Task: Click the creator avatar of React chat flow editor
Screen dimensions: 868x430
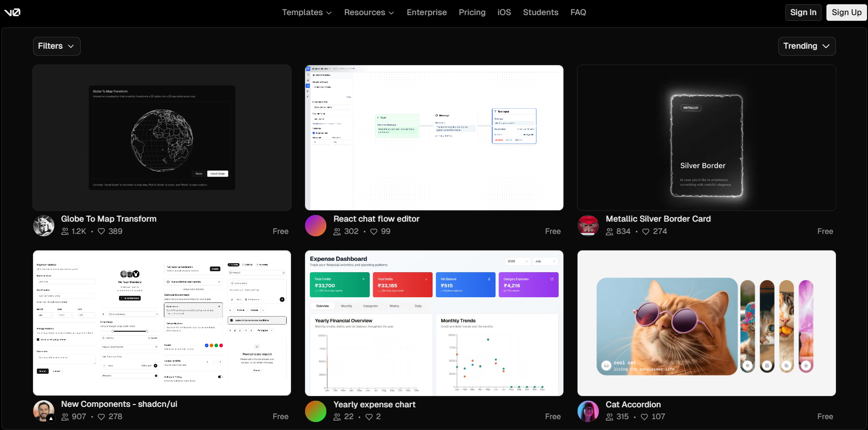Action: coord(315,225)
